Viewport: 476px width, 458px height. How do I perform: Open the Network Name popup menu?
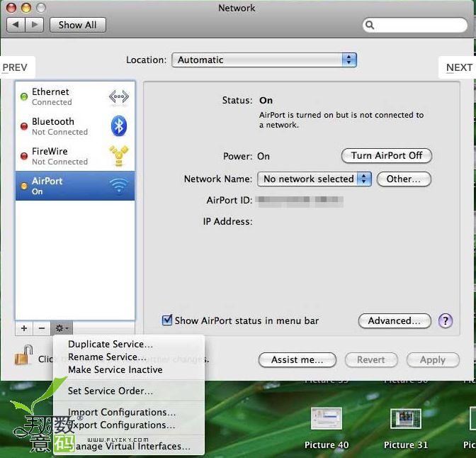tap(314, 179)
